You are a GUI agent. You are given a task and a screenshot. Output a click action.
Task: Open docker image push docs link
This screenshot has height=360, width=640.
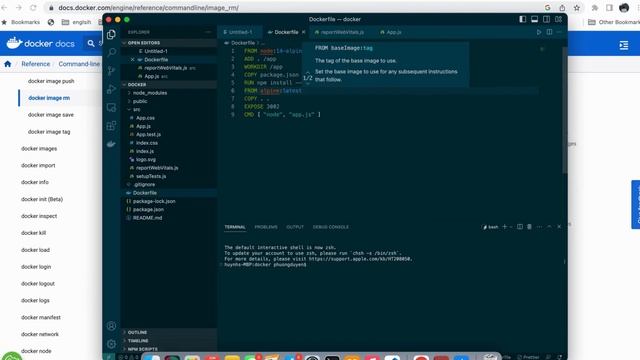point(51,81)
